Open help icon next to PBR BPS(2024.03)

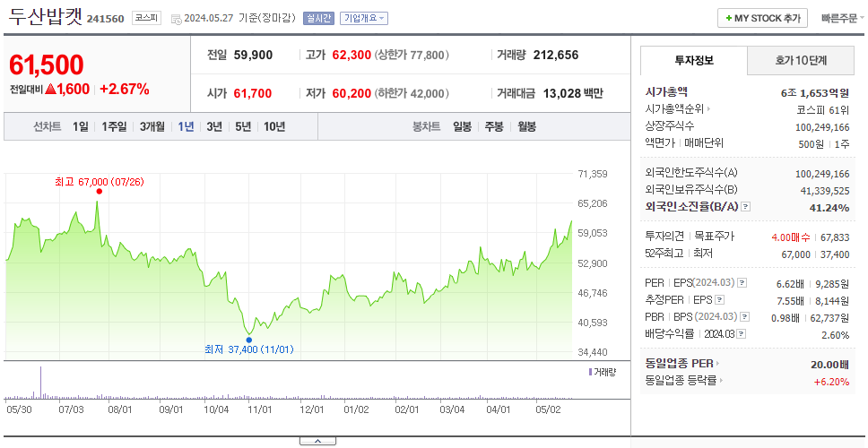point(744,317)
